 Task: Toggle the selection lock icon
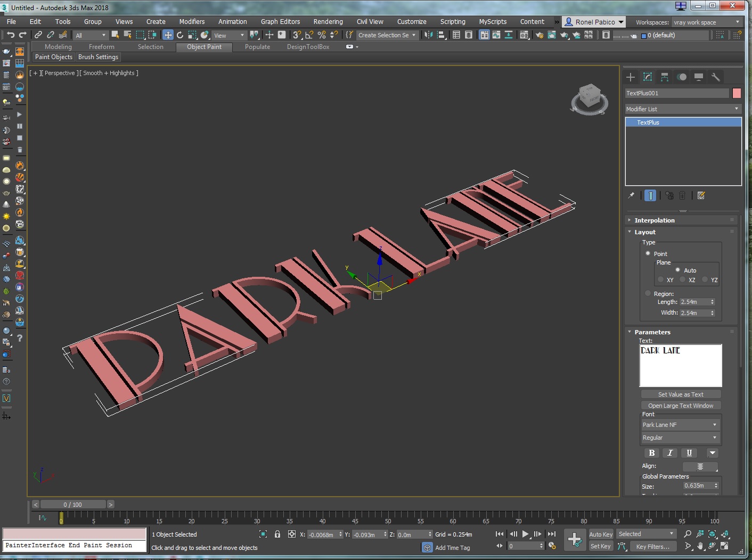pyautogui.click(x=277, y=534)
